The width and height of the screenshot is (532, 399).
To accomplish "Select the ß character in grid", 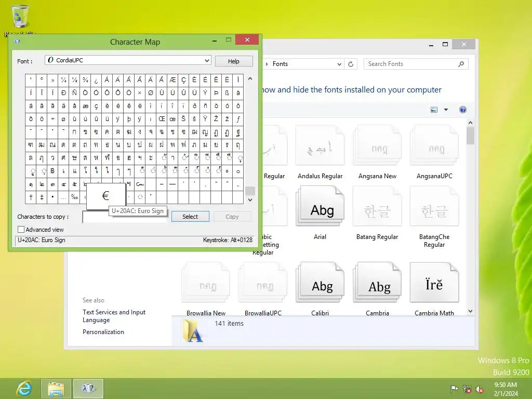I will pyautogui.click(x=227, y=92).
